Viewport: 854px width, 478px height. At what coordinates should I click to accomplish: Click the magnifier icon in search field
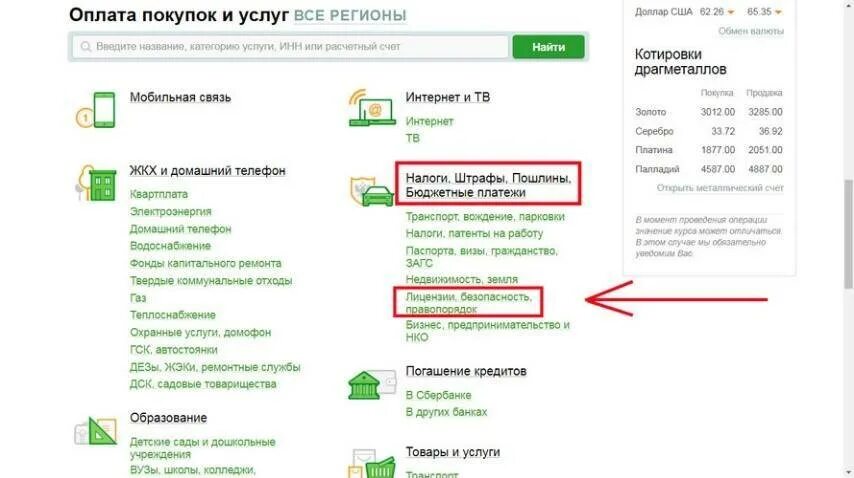point(86,47)
